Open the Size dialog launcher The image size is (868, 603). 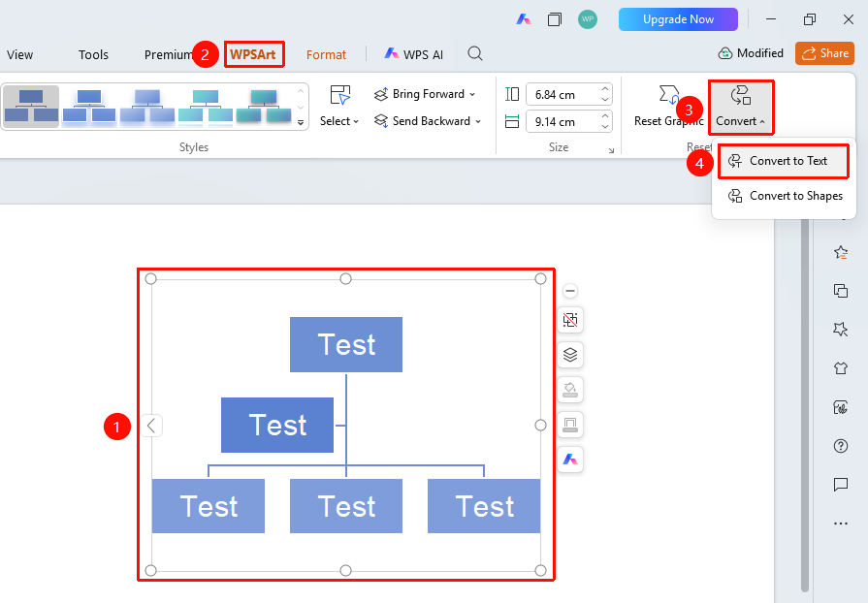click(x=611, y=150)
